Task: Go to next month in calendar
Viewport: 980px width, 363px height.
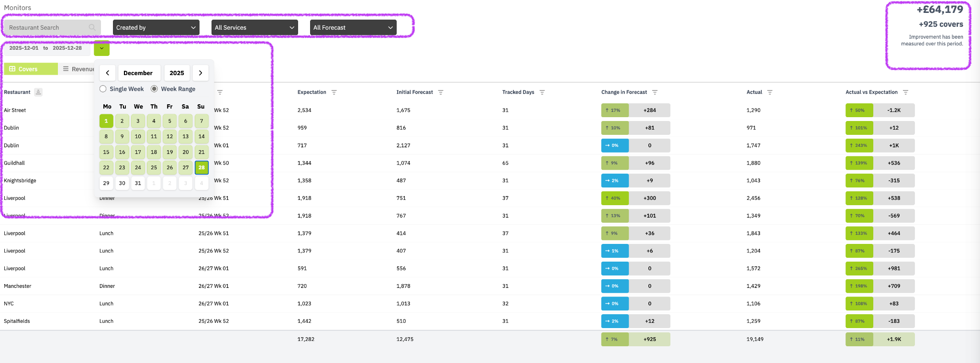Action: [x=200, y=73]
